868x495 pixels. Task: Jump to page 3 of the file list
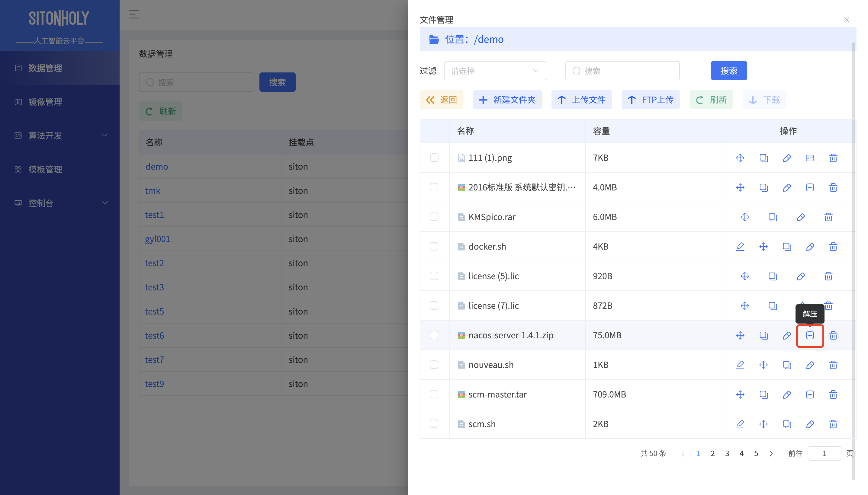(x=727, y=454)
